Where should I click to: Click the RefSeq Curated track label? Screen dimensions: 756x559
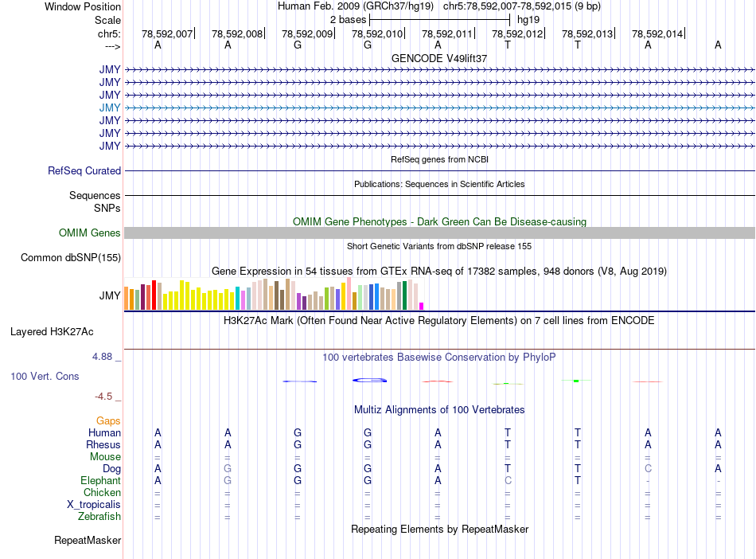click(x=84, y=170)
